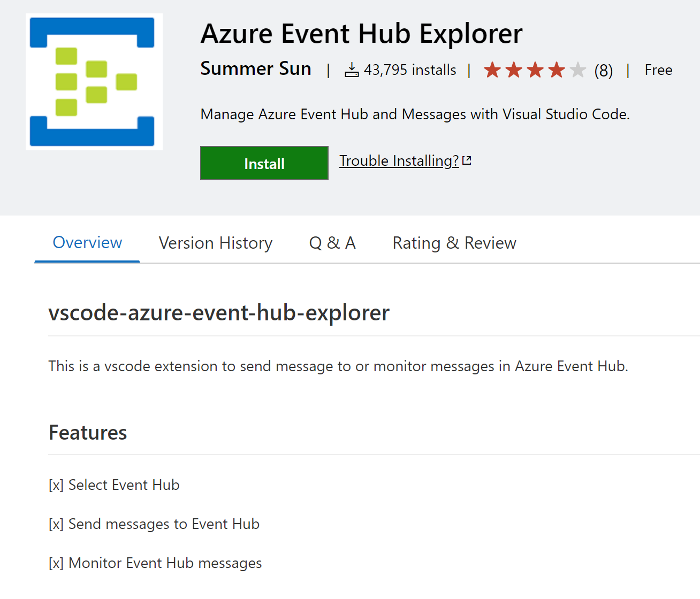Click the 'Manage Azure Event Hub and Messages' description

(x=415, y=114)
